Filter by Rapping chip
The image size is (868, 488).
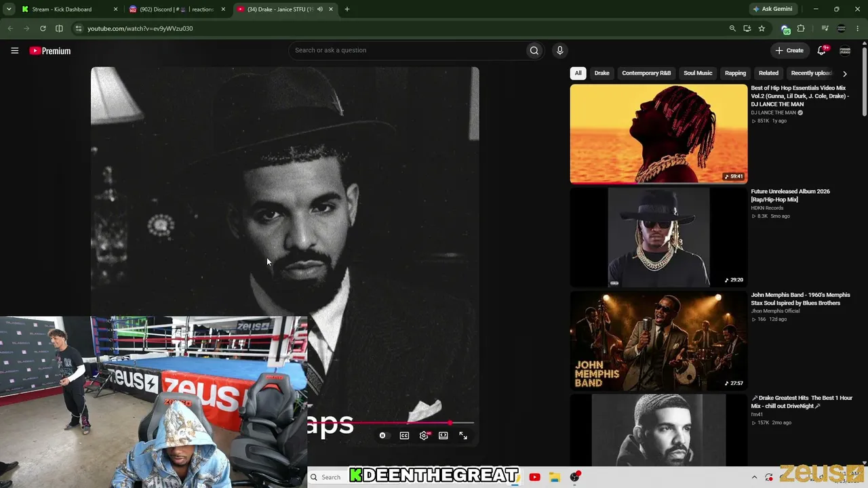point(735,73)
